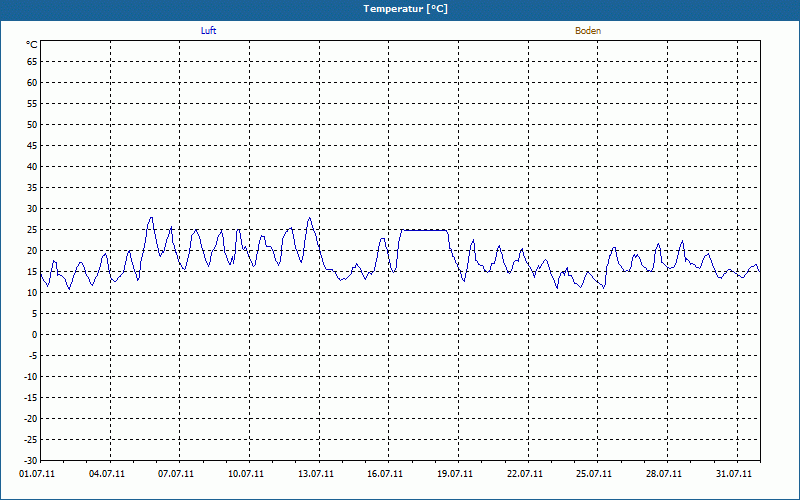Screen dimensions: 800x500
Task: Click the -5 y-axis label
Action: point(33,356)
